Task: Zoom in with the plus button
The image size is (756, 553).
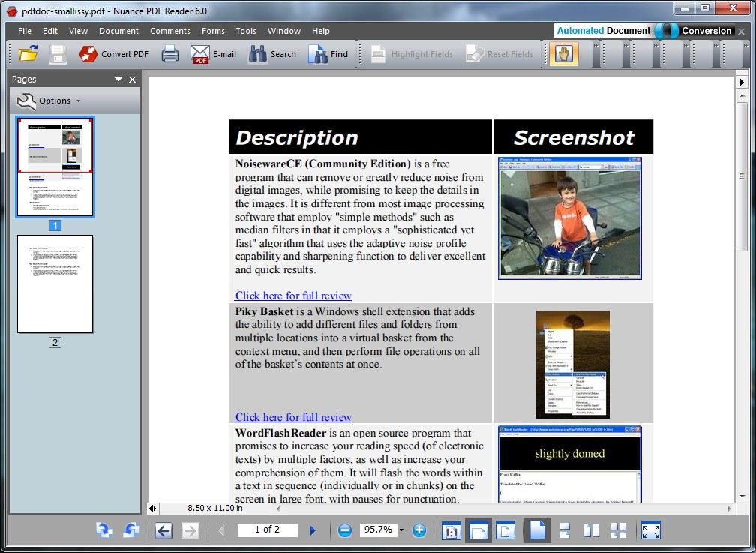Action: (419, 530)
